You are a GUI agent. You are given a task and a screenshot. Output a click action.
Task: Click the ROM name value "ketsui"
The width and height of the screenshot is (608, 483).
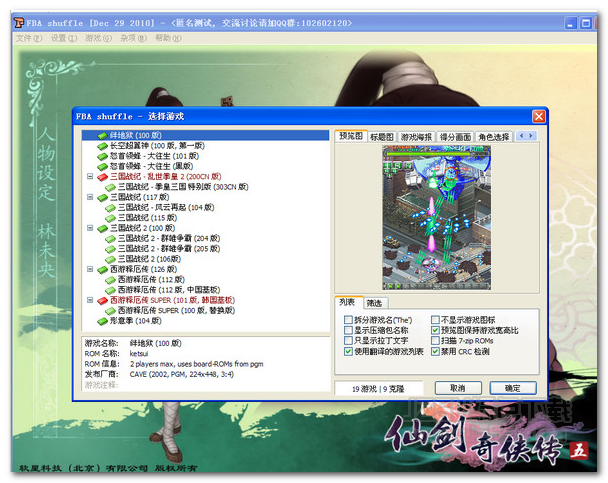coord(139,354)
